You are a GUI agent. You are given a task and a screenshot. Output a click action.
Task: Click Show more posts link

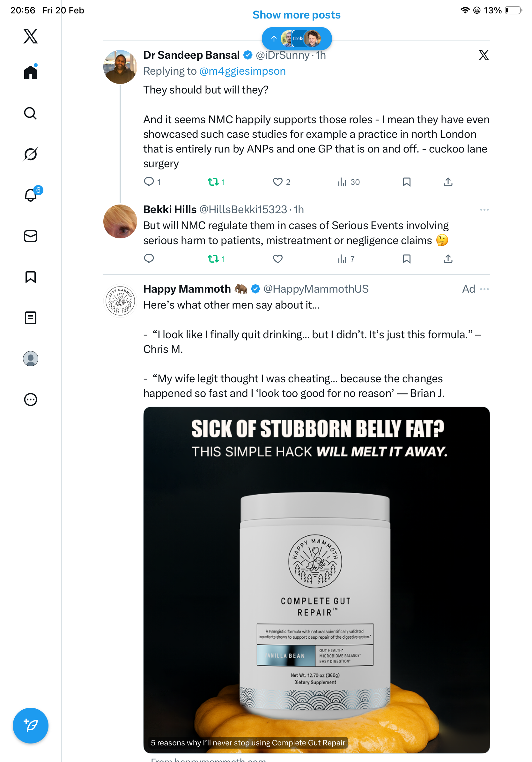(297, 15)
